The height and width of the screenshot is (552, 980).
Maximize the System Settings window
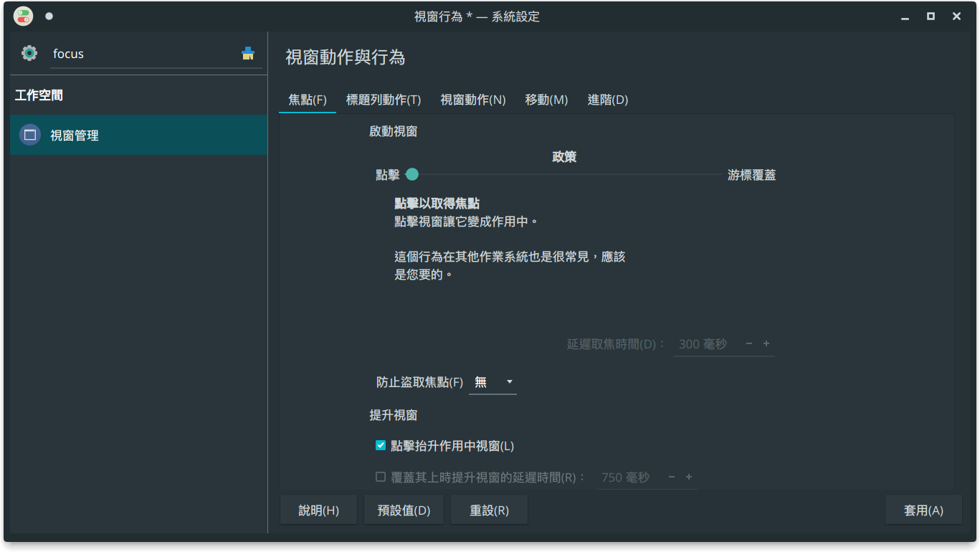tap(931, 16)
